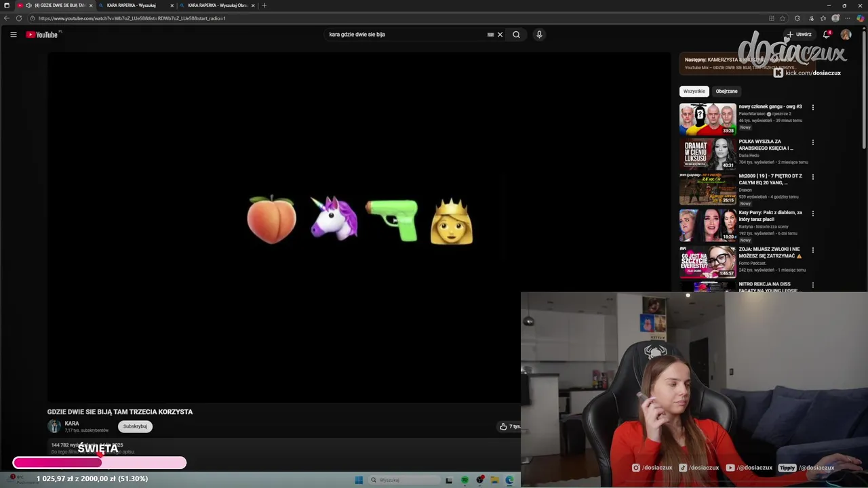
Task: Open the browser profile avatar
Action: click(x=835, y=18)
